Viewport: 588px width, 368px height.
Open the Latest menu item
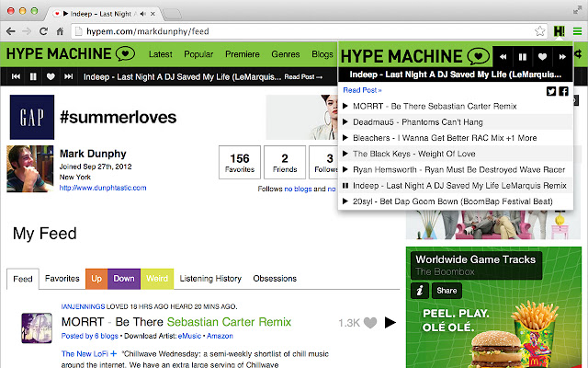click(x=161, y=54)
